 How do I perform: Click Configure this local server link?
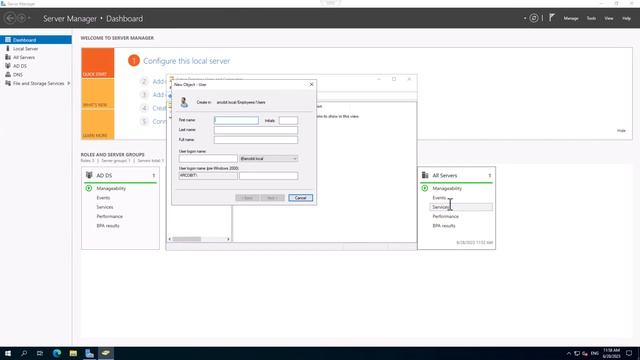(x=187, y=61)
